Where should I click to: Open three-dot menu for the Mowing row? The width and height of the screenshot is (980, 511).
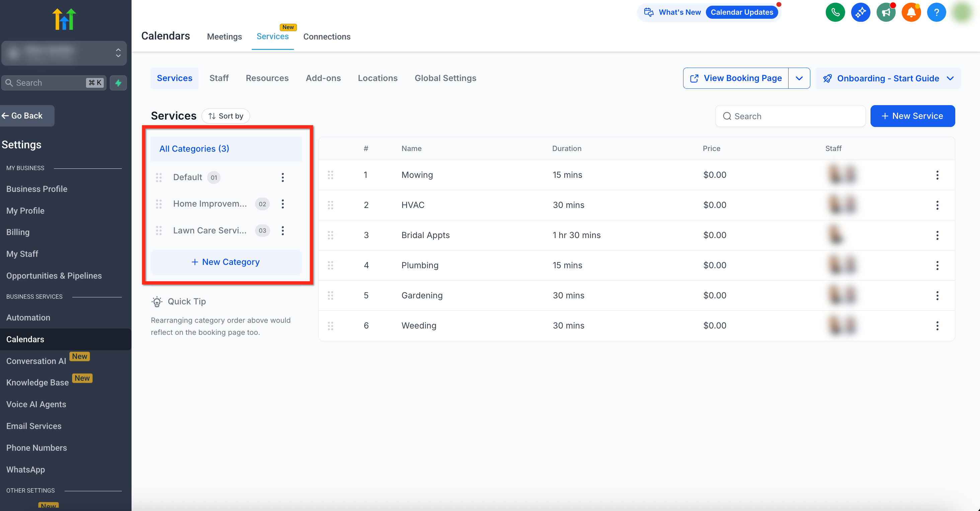pos(937,175)
